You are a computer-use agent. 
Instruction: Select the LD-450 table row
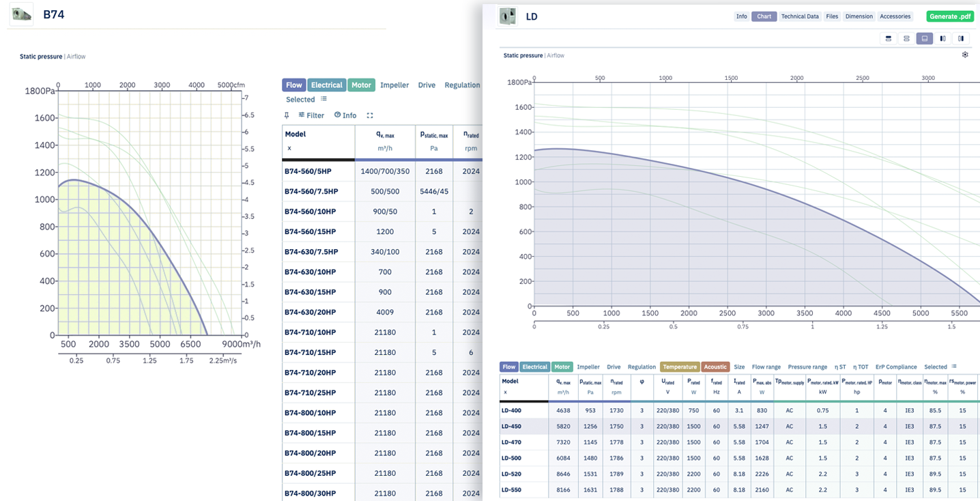coord(740,426)
